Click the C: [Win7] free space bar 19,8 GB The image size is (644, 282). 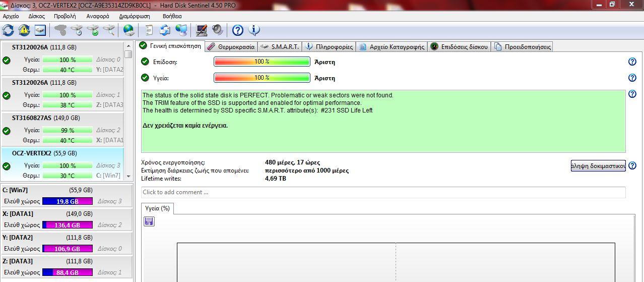pos(68,201)
